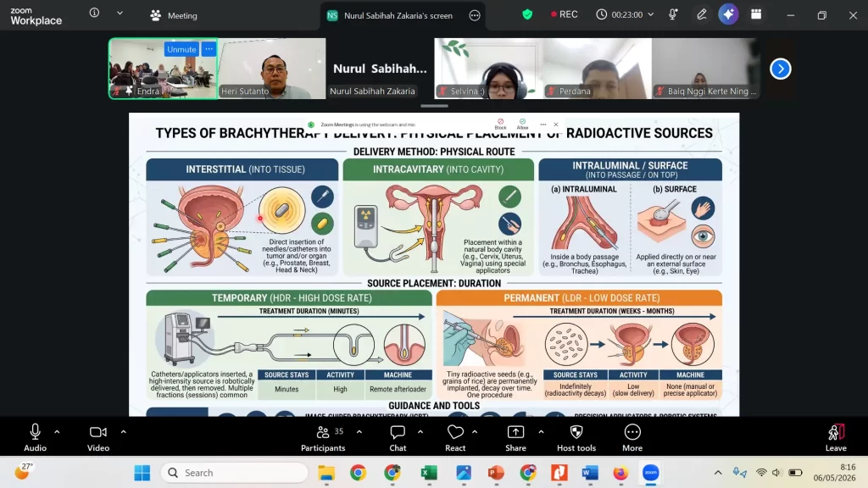Open the Meeting tab

click(173, 15)
